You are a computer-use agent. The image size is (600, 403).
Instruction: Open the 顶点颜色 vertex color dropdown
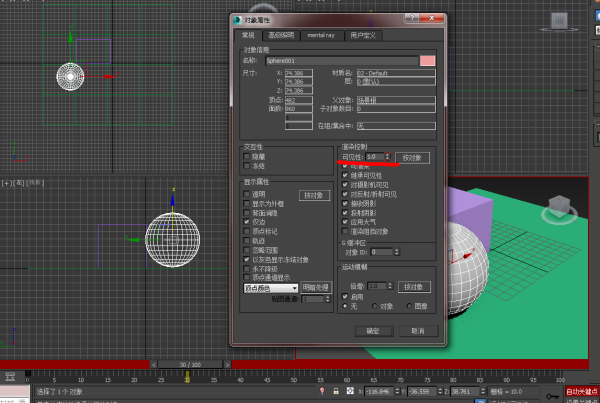(271, 288)
